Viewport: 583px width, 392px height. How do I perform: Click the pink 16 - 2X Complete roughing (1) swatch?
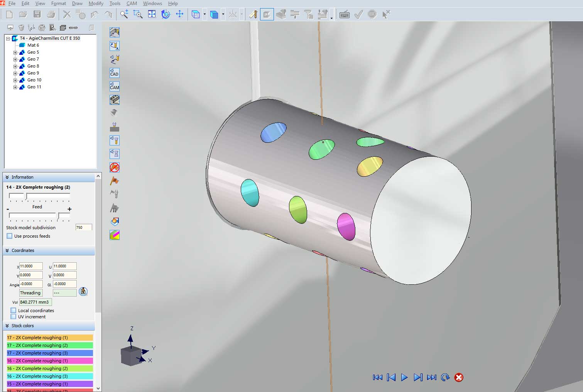(49, 361)
